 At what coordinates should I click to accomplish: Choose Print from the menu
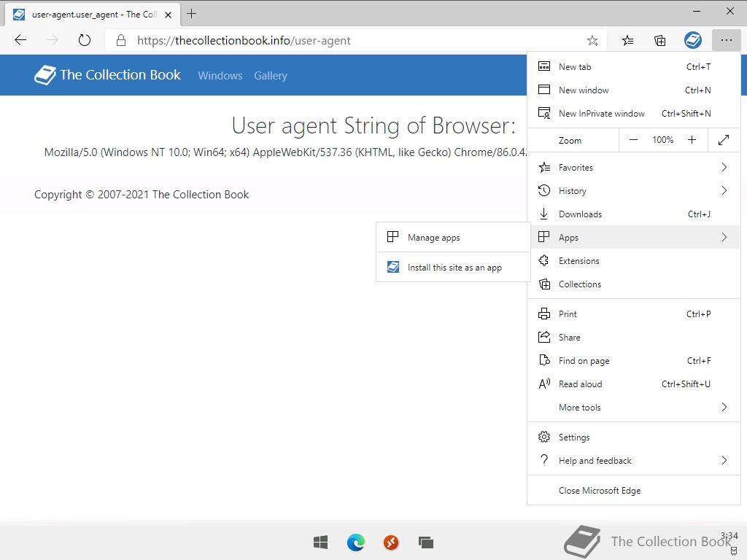(634, 314)
